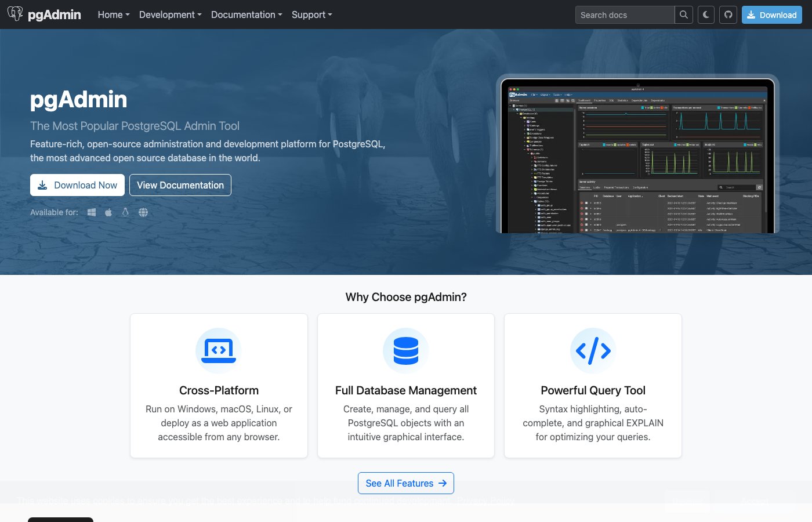812x522 pixels.
Task: Open the pgAdmin GitHub repository
Action: coord(728,14)
